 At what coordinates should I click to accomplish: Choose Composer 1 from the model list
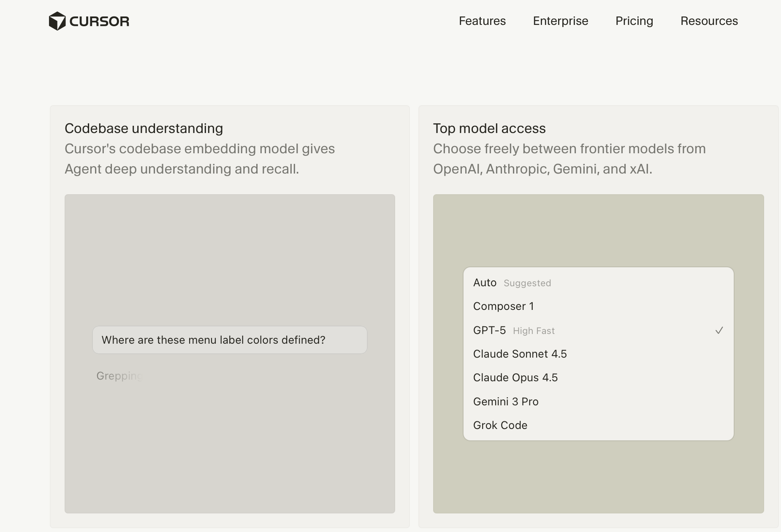click(598, 307)
